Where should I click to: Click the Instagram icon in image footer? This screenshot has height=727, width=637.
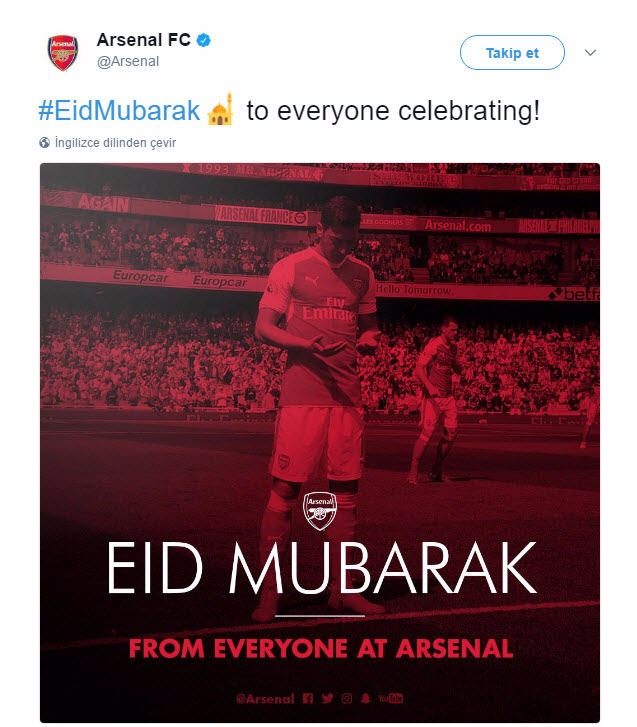pyautogui.click(x=347, y=698)
